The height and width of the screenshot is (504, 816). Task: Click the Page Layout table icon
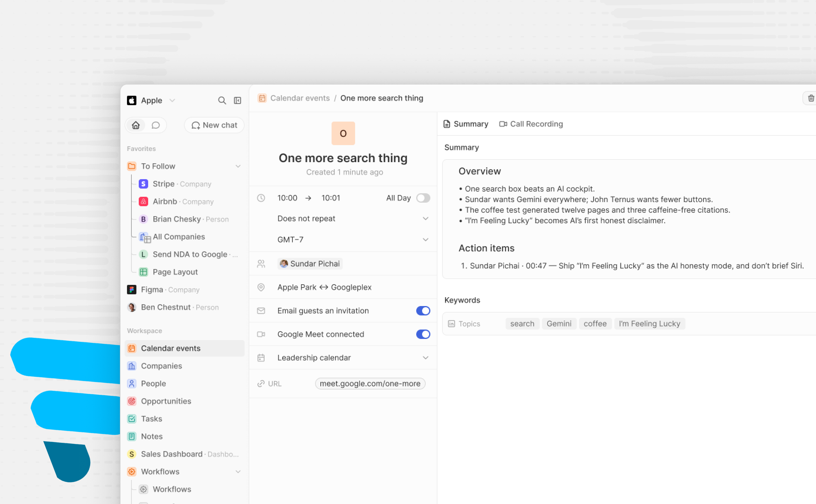(143, 272)
